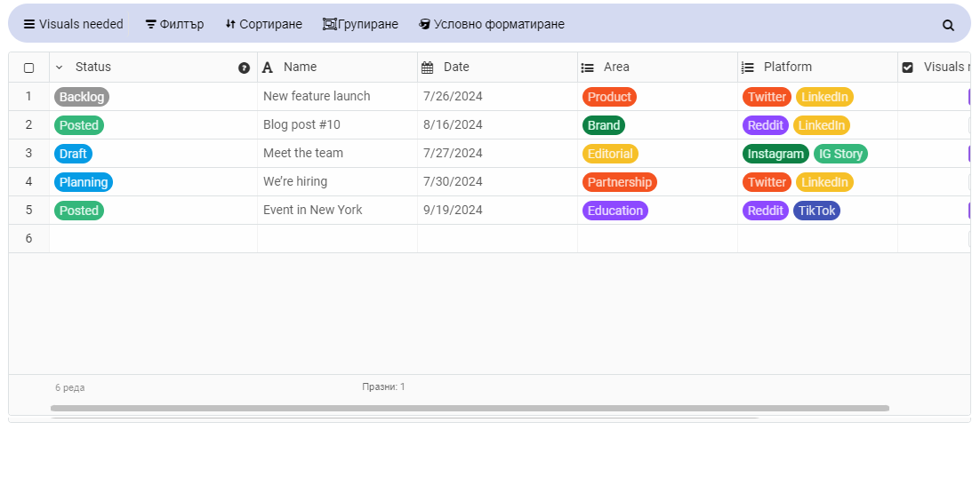
Task: Click the IG Story platform tag
Action: coord(840,154)
